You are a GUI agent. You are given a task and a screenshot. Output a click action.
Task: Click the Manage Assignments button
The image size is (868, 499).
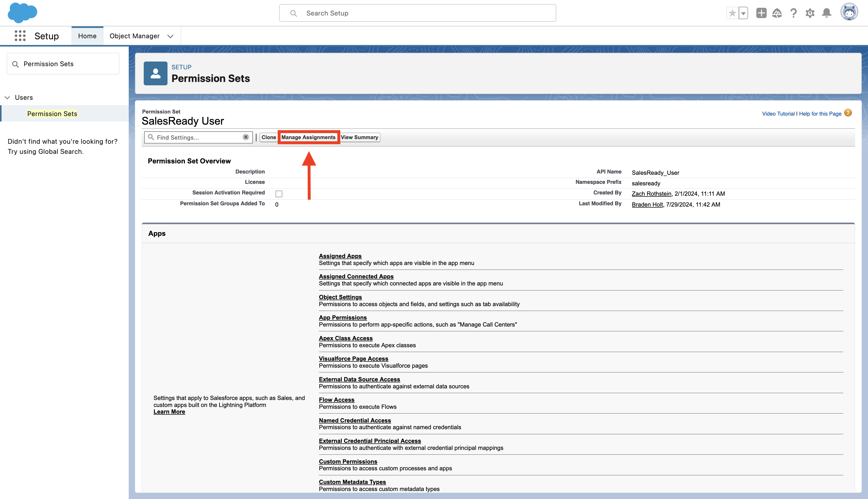pyautogui.click(x=308, y=137)
